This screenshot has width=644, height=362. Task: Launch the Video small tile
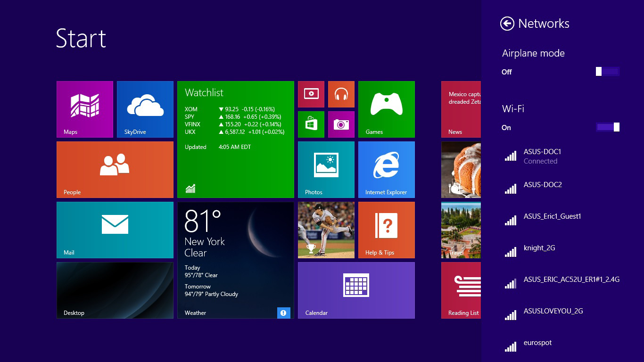[x=311, y=94]
